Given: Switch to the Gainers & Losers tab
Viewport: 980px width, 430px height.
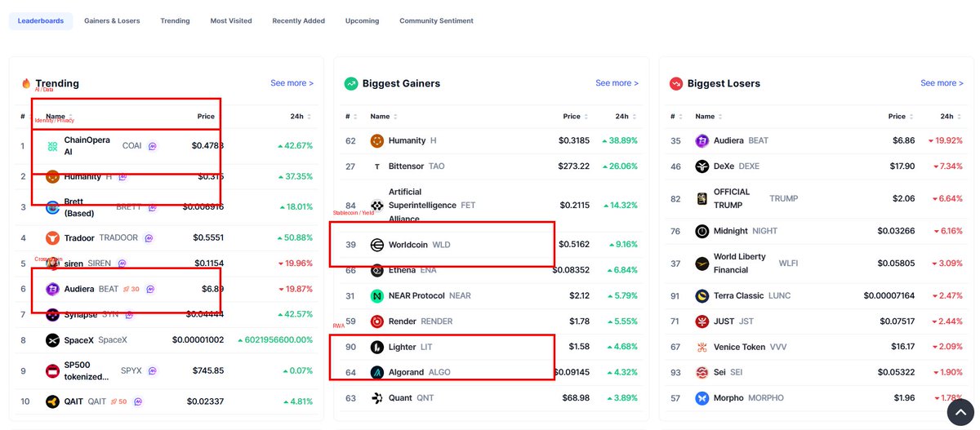Looking at the screenshot, I should [x=112, y=20].
